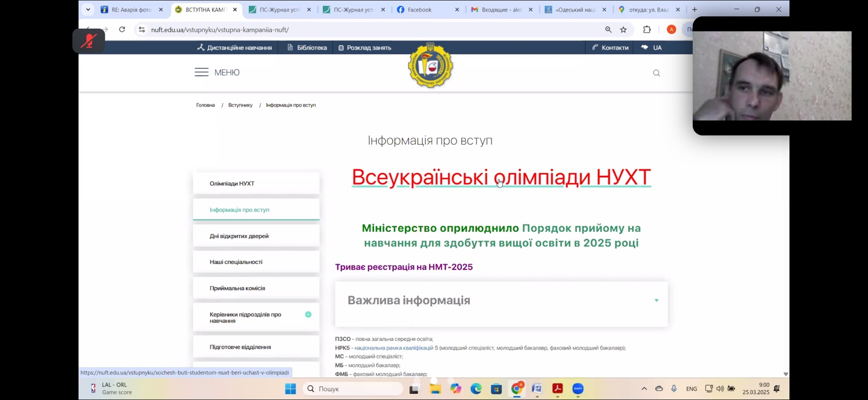The width and height of the screenshot is (868, 400).
Task: Open the hamburger МЕНЮ icon
Action: [201, 73]
